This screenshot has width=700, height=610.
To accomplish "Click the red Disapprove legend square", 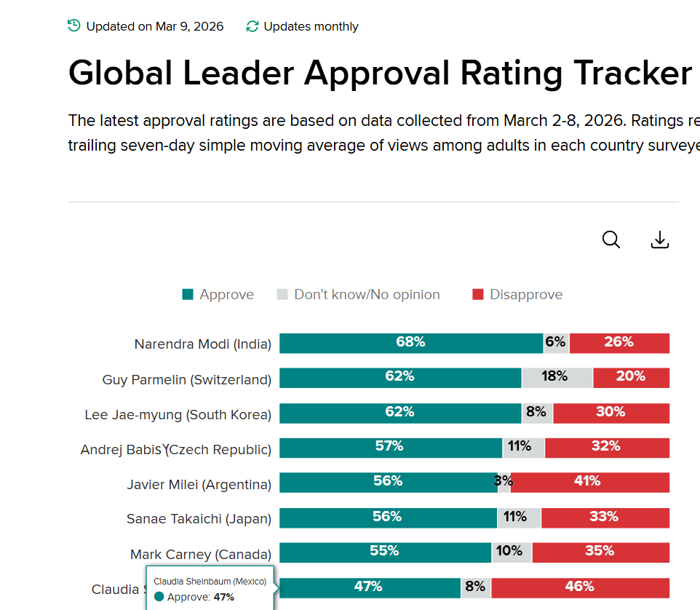I will (477, 294).
